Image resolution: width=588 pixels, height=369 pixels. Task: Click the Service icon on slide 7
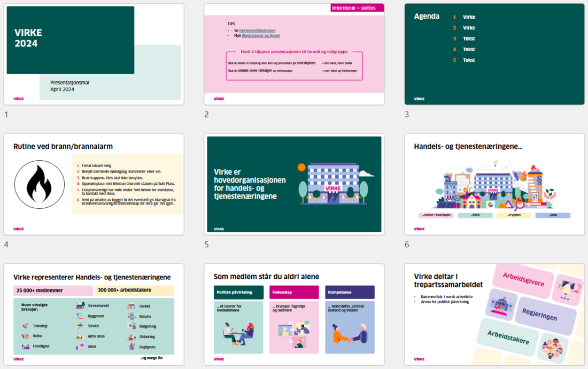click(80, 326)
